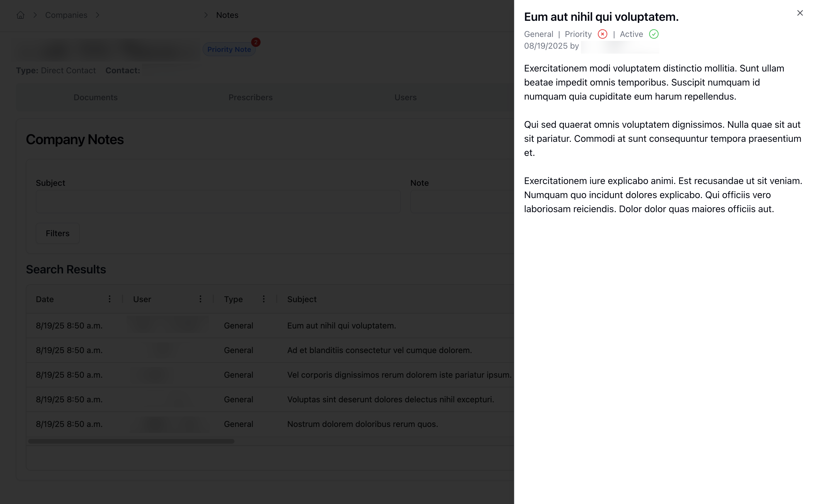
Task: Click the red Priority X status icon
Action: point(602,34)
